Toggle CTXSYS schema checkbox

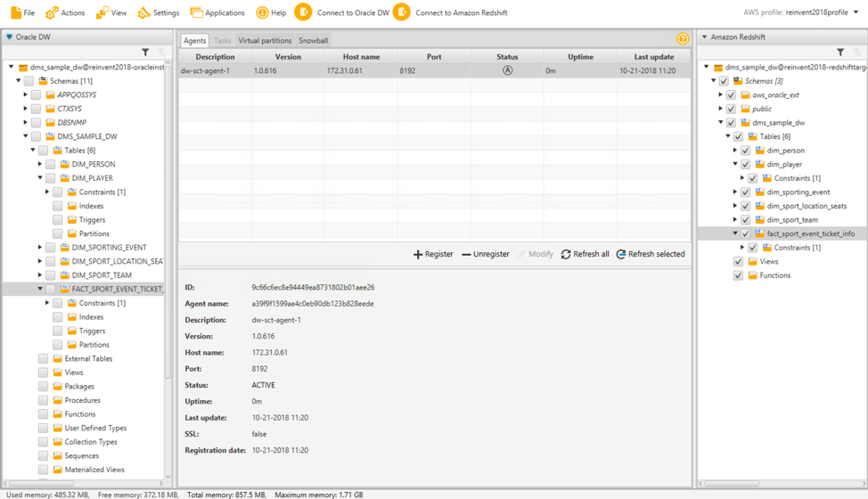(x=36, y=109)
